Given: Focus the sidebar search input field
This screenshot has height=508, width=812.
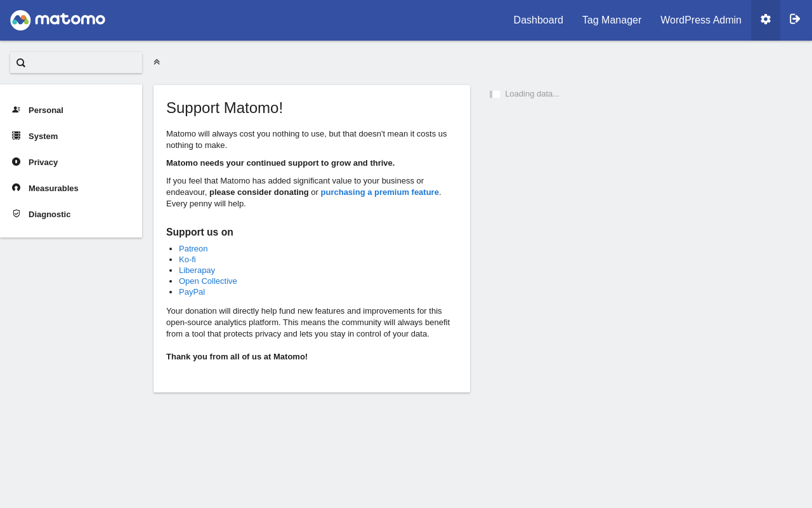Looking at the screenshot, I should tap(82, 63).
